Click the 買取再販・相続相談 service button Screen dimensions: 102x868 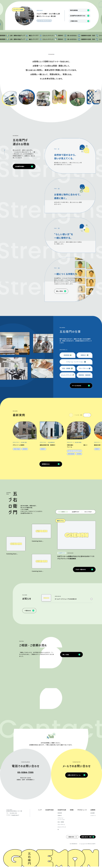84,375
